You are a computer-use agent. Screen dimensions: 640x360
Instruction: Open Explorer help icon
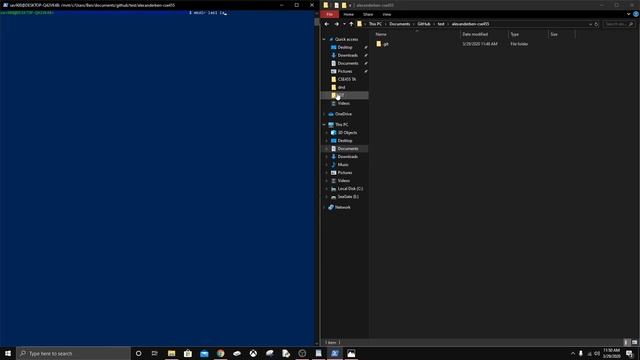click(636, 14)
